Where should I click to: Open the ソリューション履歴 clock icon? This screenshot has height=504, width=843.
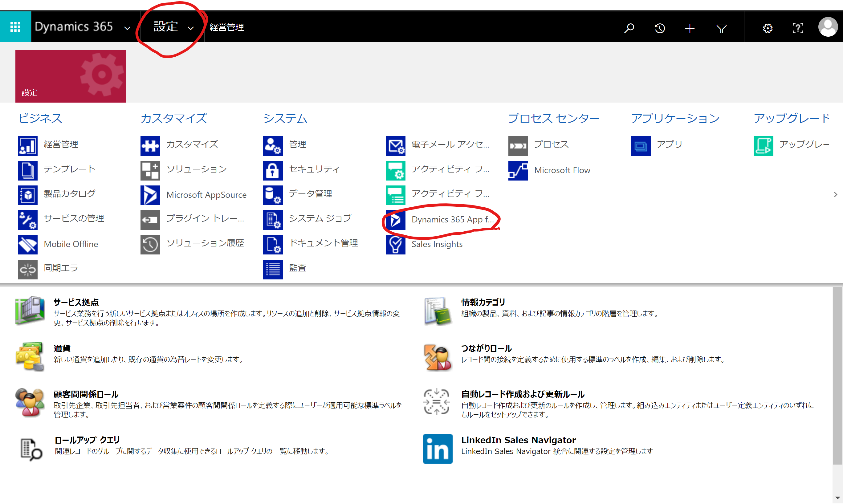coord(150,244)
